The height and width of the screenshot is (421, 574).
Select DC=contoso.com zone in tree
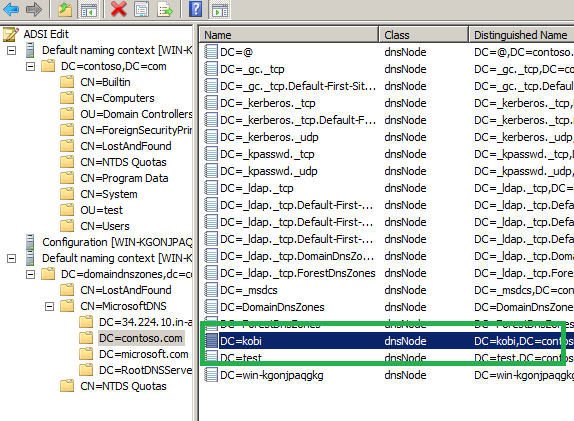(141, 338)
